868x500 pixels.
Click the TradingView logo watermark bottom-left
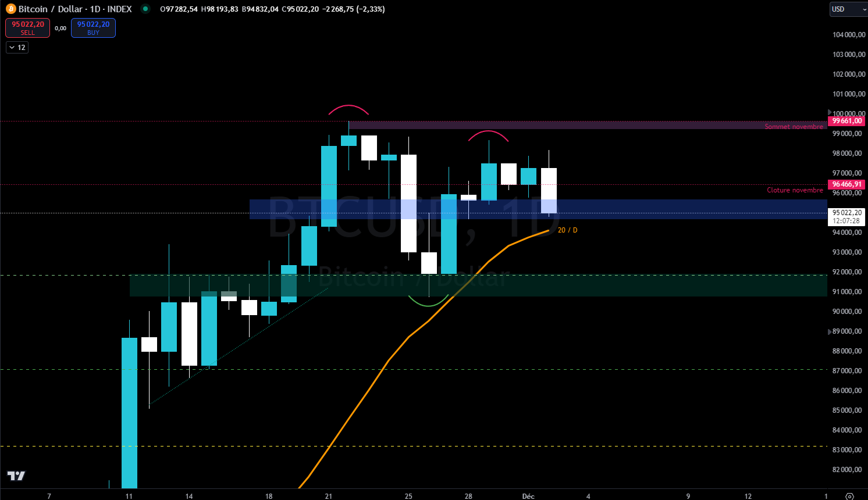pos(16,476)
